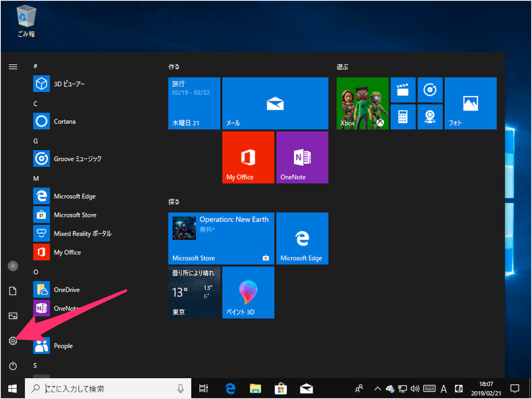Open the メール tile
The image size is (532, 399).
click(x=275, y=103)
